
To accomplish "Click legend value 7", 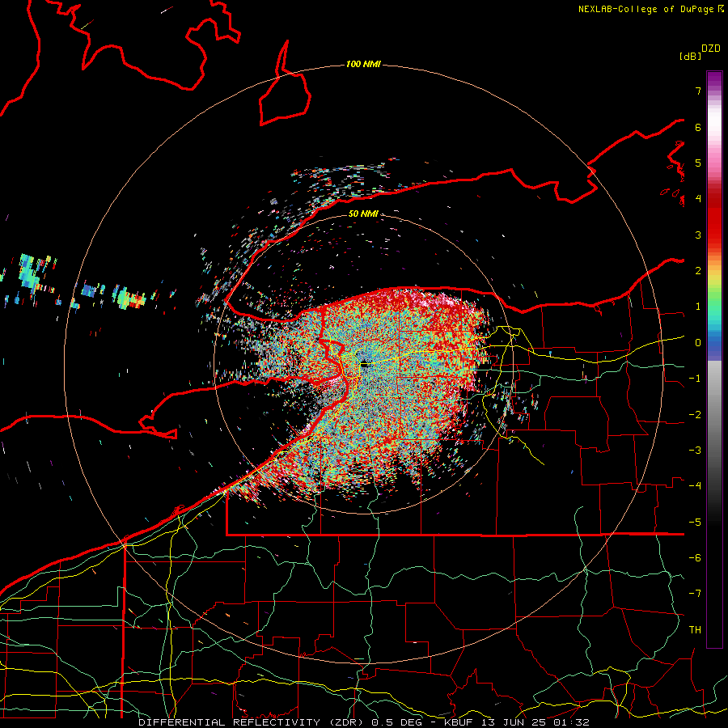I will [x=698, y=91].
